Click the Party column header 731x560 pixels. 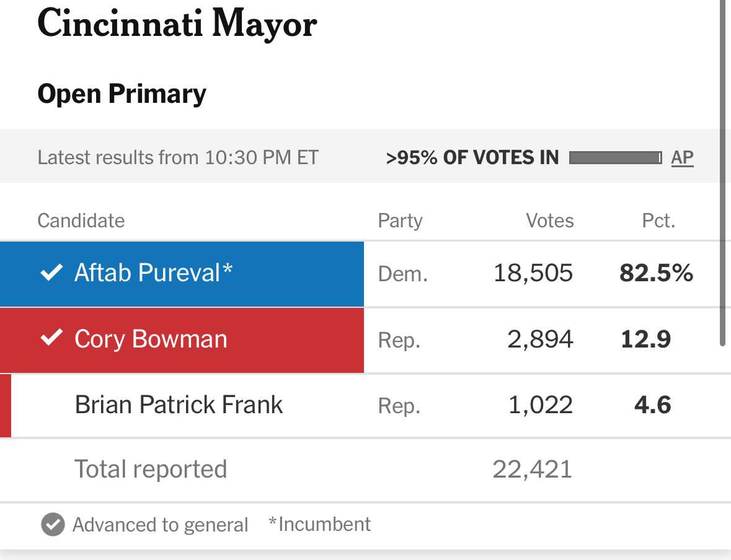click(400, 221)
